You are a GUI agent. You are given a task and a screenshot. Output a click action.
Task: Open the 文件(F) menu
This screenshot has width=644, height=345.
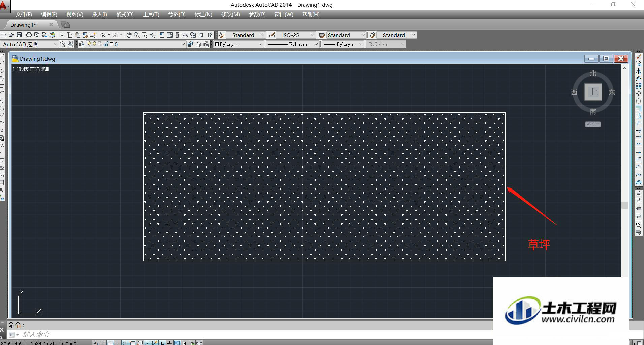pos(24,15)
